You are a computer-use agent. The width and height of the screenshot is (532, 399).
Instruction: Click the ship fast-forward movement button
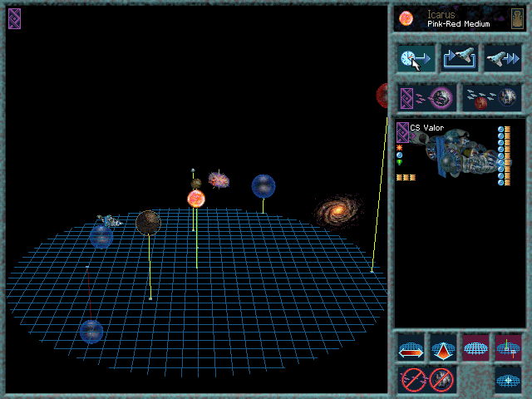[502, 59]
